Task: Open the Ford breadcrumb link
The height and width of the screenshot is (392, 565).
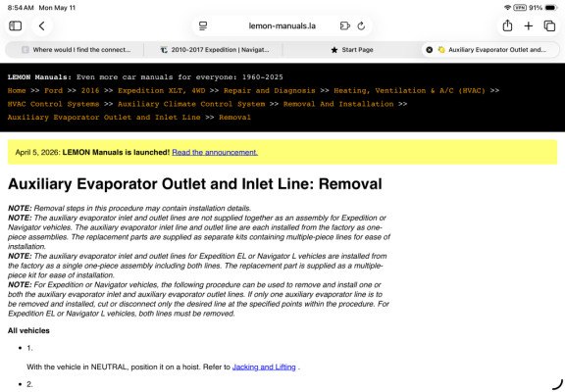Action: coord(53,91)
